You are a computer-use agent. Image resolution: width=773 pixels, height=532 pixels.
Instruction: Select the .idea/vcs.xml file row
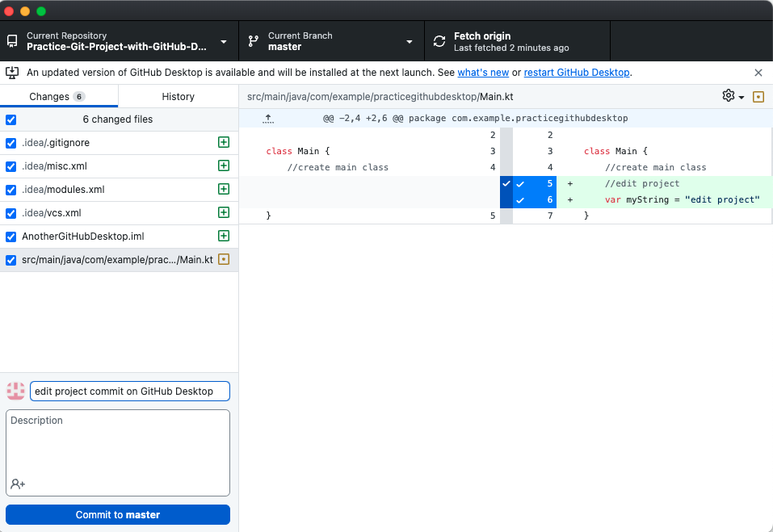click(119, 213)
